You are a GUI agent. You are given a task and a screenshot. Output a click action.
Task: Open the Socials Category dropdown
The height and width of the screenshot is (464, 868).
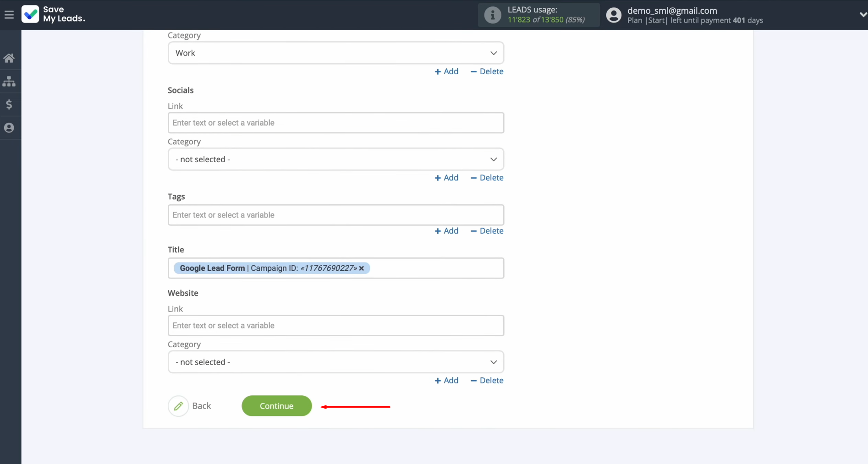[x=335, y=159]
